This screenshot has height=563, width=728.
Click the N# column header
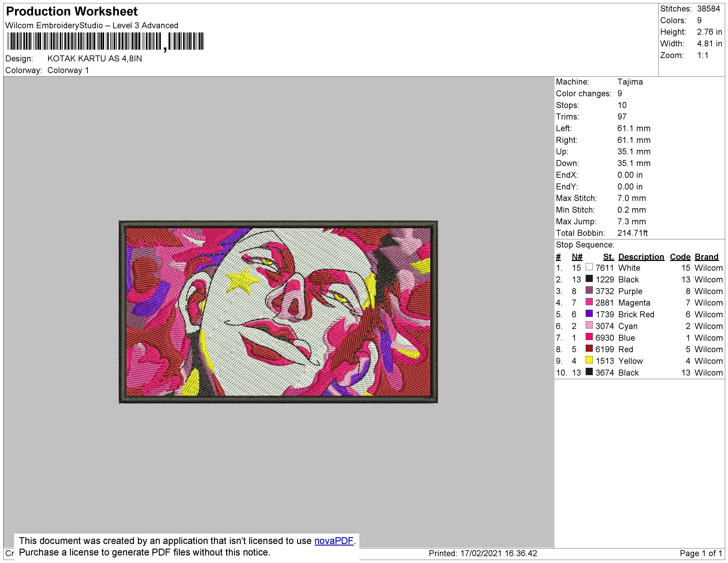click(577, 257)
